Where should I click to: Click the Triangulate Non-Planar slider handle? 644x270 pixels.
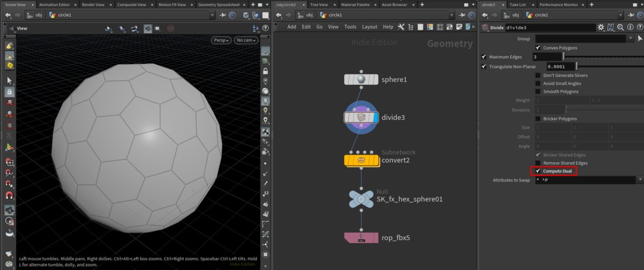[577, 66]
